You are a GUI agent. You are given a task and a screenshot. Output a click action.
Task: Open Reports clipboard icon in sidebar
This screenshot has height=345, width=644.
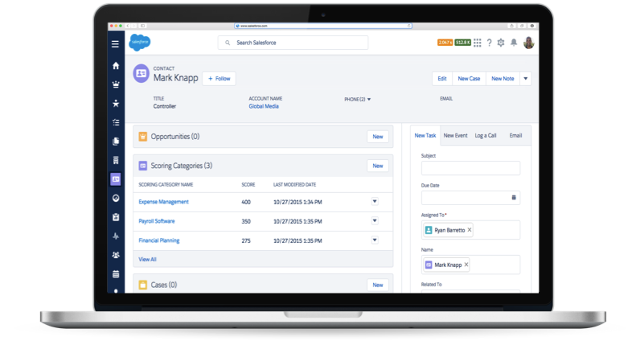tap(116, 217)
